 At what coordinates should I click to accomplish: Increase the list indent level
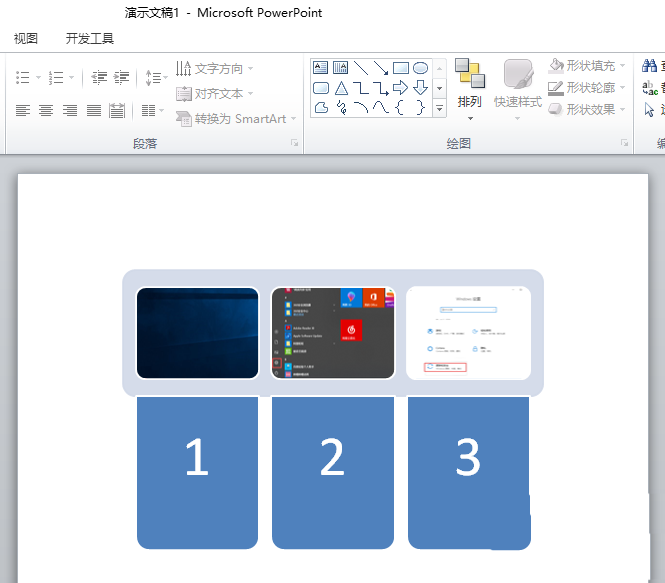tap(122, 78)
